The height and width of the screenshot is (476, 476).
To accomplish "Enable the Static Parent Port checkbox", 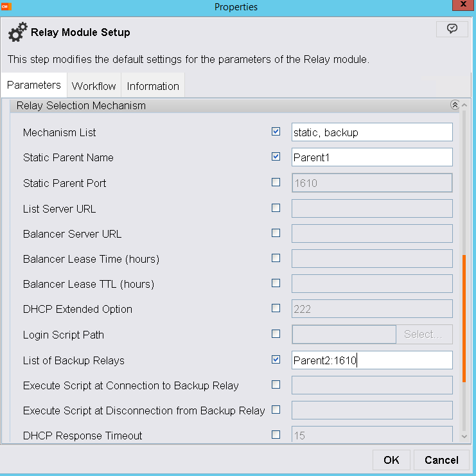I will (x=276, y=182).
